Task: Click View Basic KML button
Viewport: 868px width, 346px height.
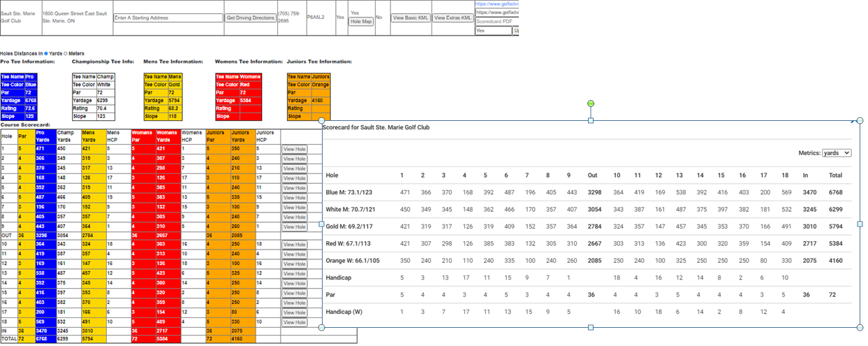Action: click(x=411, y=17)
